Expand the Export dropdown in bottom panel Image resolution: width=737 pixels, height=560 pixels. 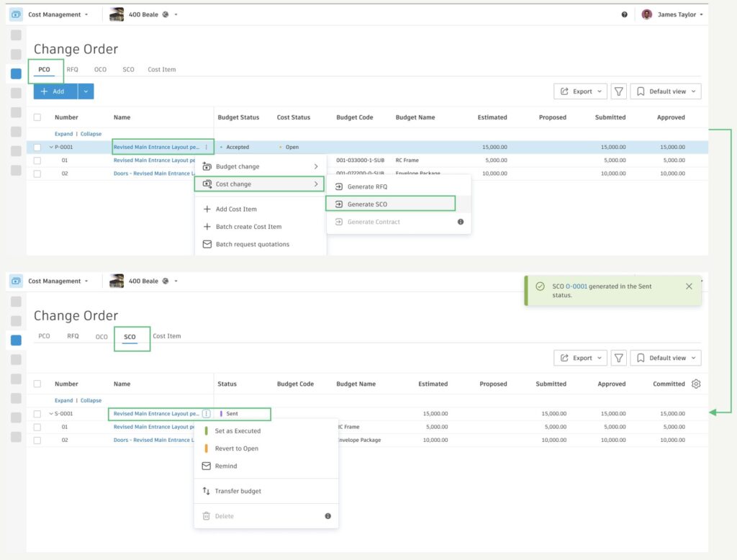point(580,358)
